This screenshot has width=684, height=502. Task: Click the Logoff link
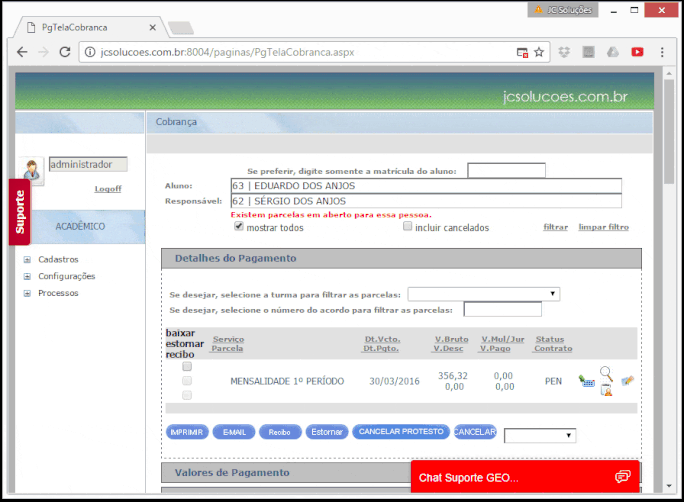pos(108,189)
